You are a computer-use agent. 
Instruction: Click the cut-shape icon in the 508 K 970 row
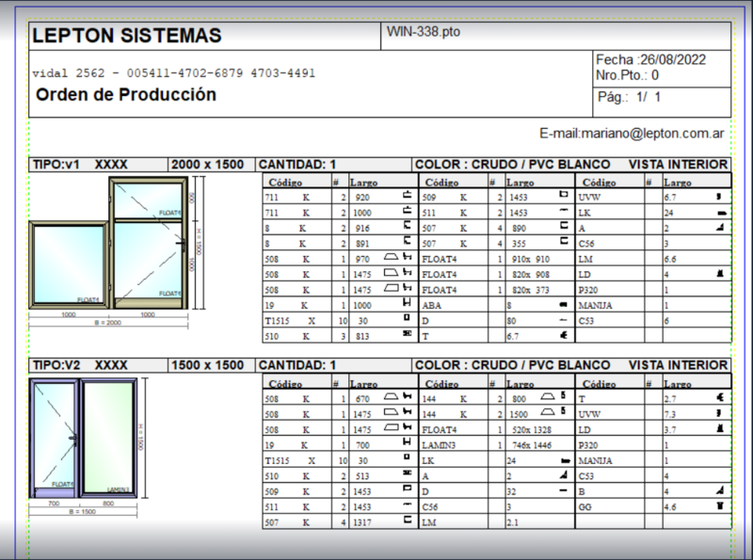(x=392, y=257)
